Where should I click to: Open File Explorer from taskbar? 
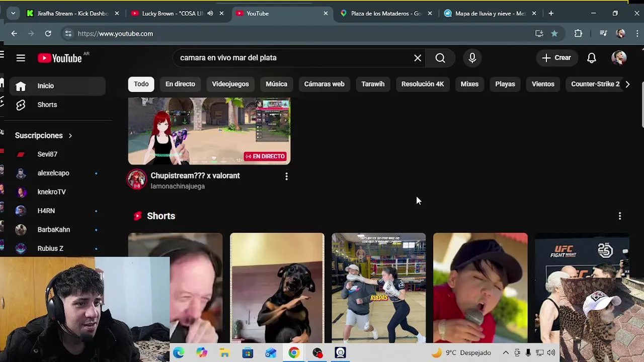(225, 353)
